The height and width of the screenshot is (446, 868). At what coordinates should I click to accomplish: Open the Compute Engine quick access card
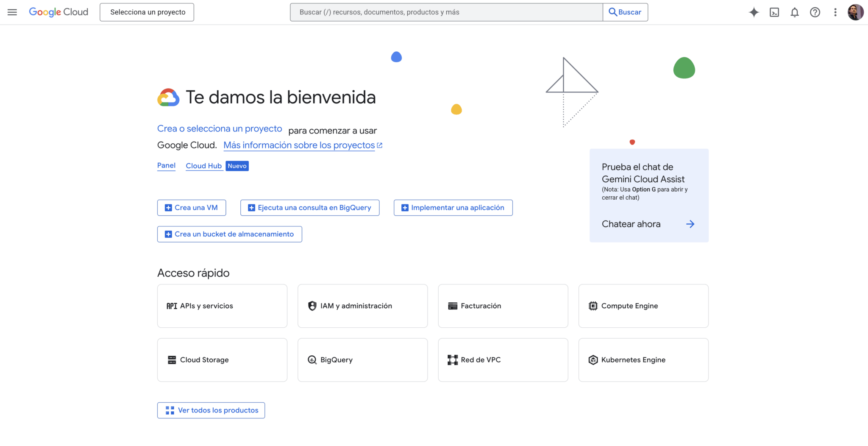click(643, 306)
